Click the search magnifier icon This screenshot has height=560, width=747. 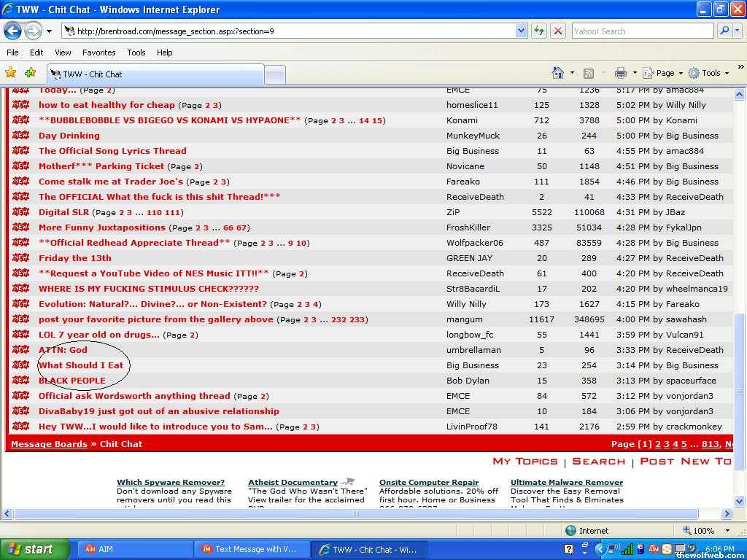click(x=724, y=31)
